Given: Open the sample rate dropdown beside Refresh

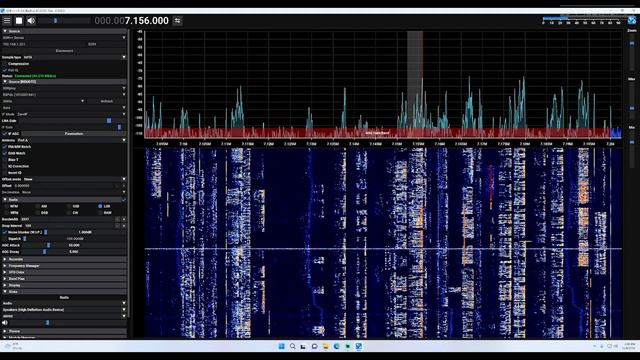Looking at the screenshot, I should (x=43, y=101).
